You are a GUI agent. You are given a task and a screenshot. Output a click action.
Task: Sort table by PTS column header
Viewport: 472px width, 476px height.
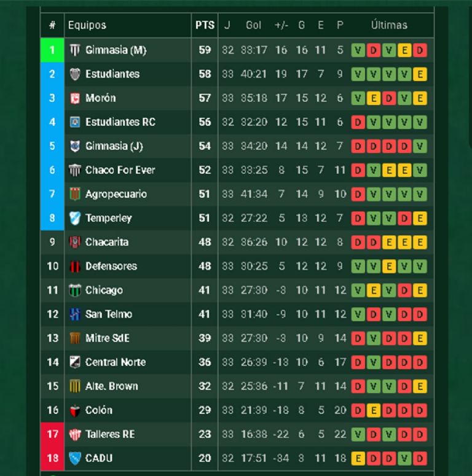205,25
